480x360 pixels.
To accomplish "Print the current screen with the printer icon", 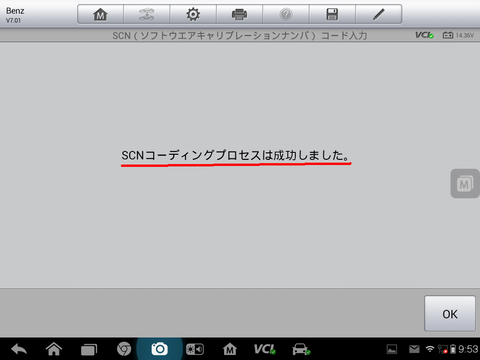I will pyautogui.click(x=239, y=14).
